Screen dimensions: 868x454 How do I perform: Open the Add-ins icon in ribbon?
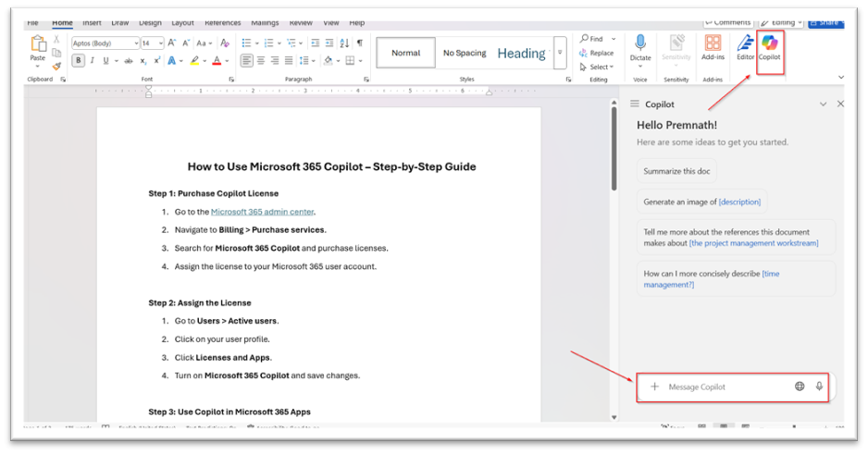(x=713, y=43)
